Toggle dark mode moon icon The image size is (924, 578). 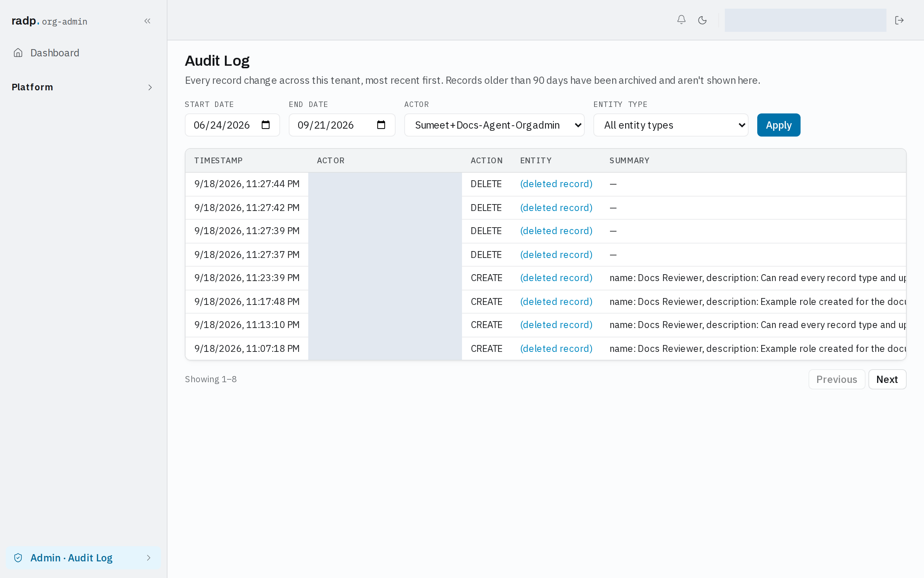pyautogui.click(x=702, y=20)
